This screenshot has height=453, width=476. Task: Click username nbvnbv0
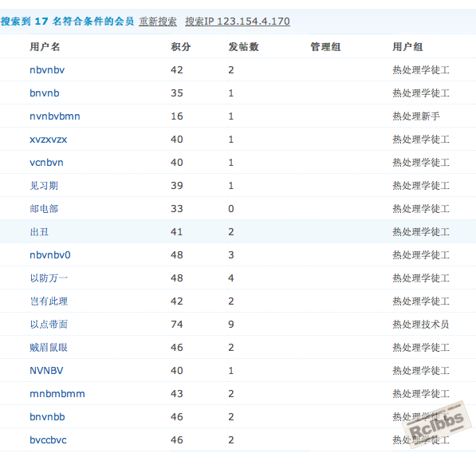[x=50, y=255]
